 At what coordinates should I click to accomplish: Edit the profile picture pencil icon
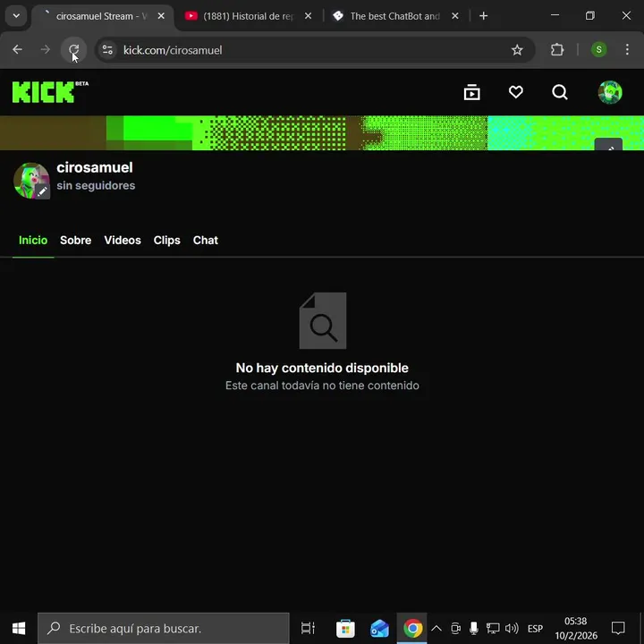click(43, 191)
